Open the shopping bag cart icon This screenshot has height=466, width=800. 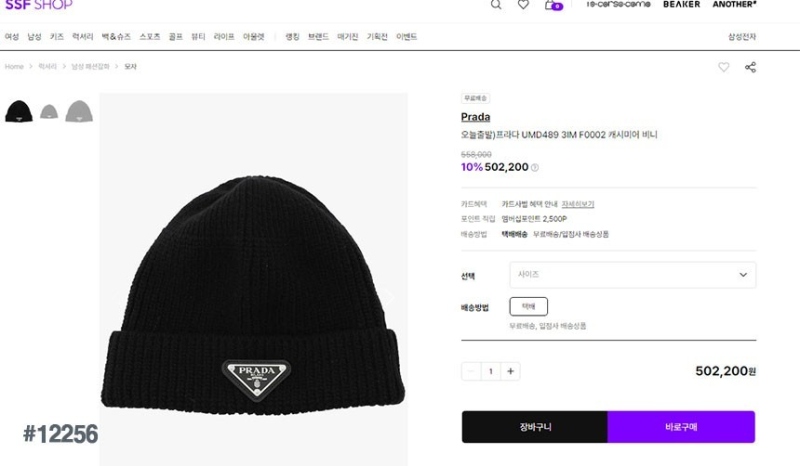click(553, 5)
